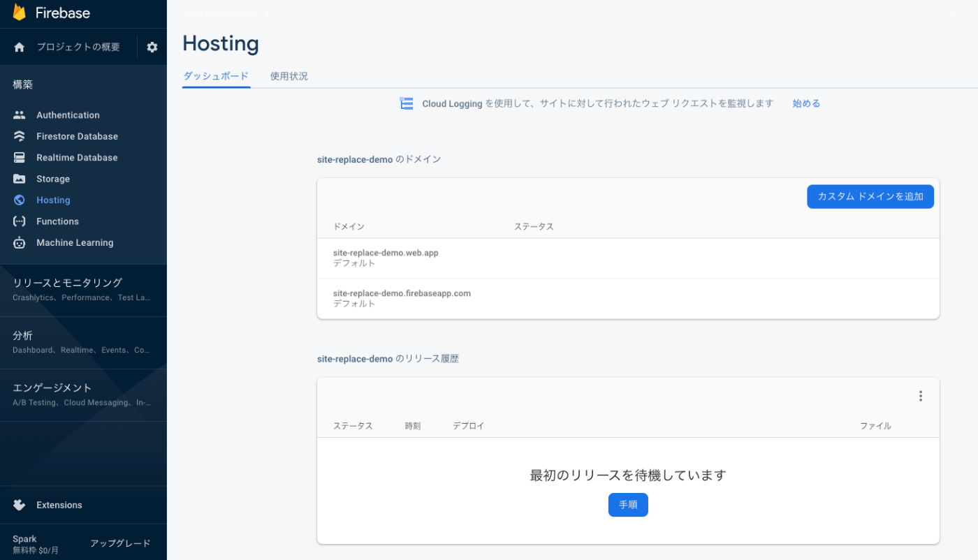Screen dimensions: 978x560
Task: Click the Firestore Database icon
Action: coord(20,136)
